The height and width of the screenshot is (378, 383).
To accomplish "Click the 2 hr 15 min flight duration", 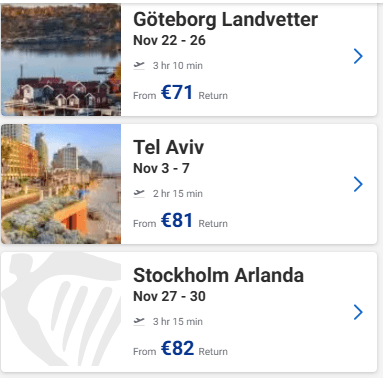I will click(178, 194).
